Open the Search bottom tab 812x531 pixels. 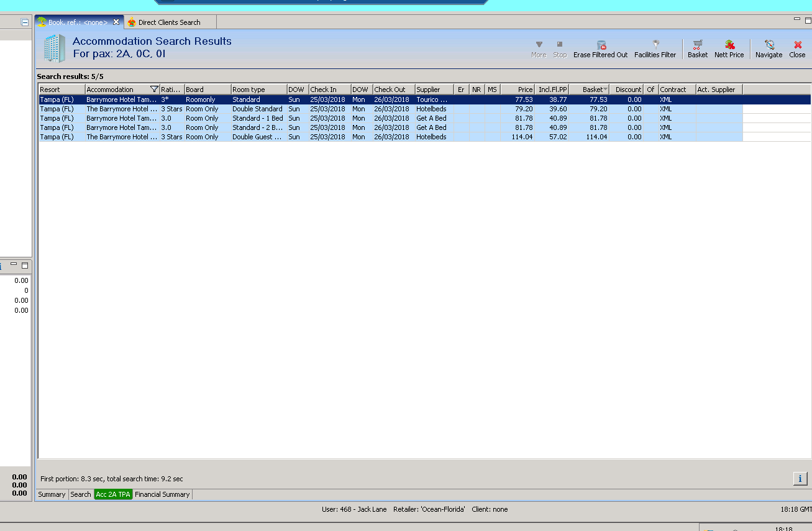[x=81, y=494]
